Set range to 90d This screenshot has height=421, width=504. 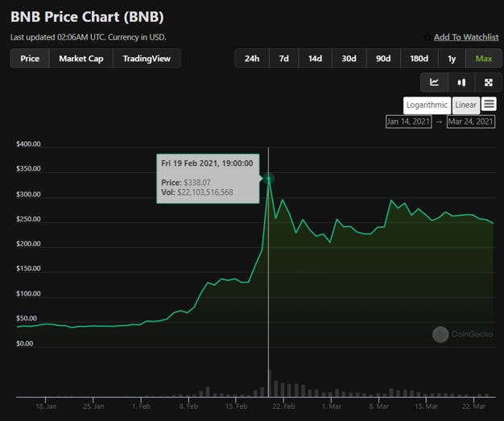(x=383, y=59)
